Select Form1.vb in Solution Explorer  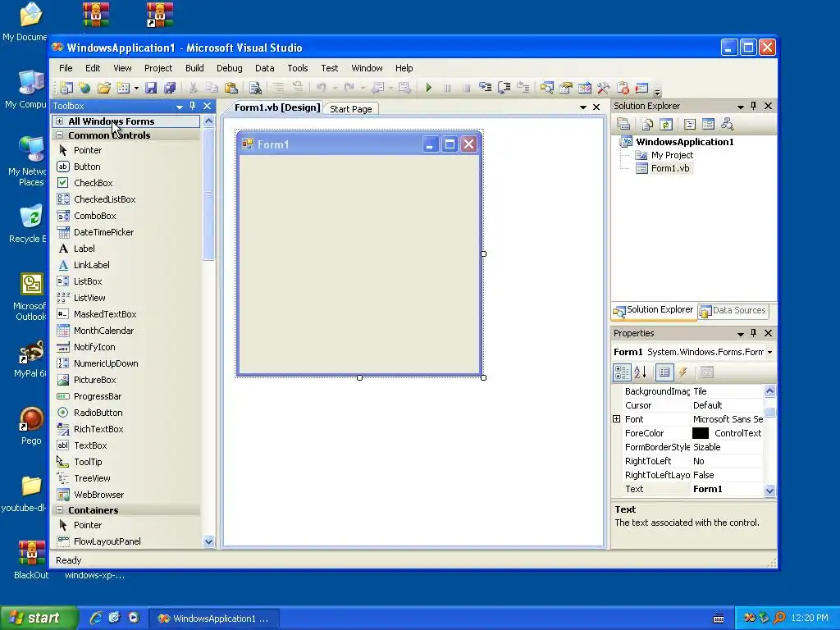click(669, 168)
